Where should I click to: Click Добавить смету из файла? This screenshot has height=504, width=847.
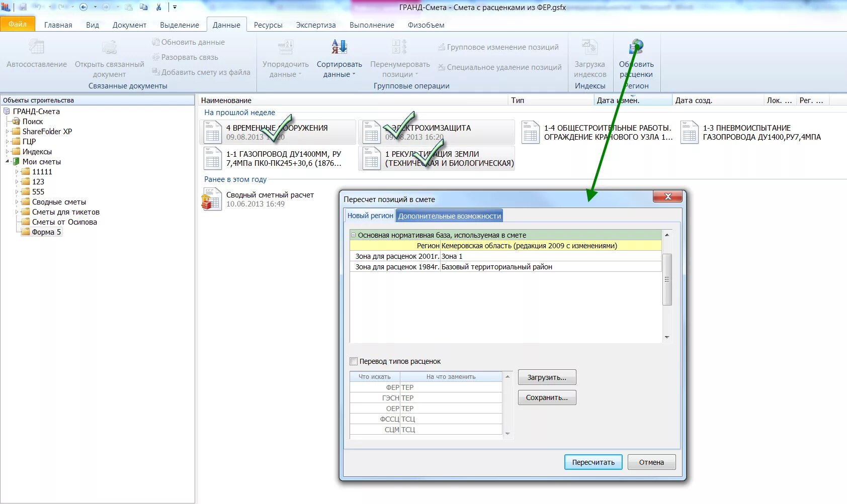(x=201, y=72)
